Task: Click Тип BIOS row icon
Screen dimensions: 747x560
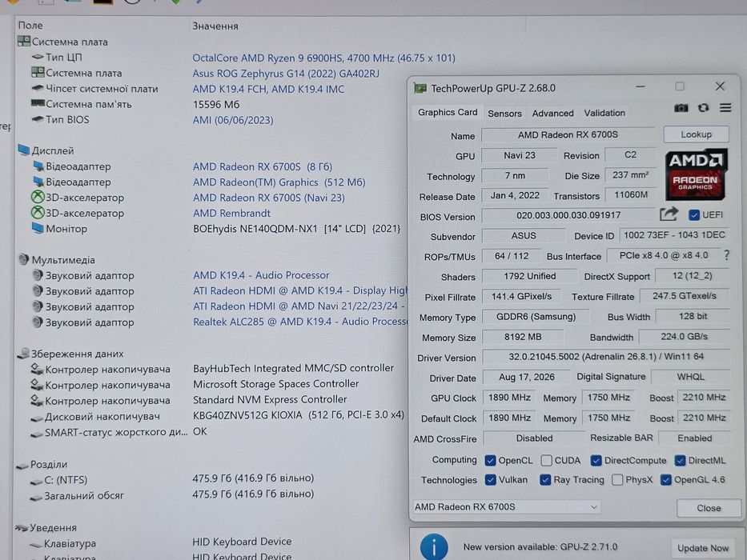Action: click(x=38, y=119)
